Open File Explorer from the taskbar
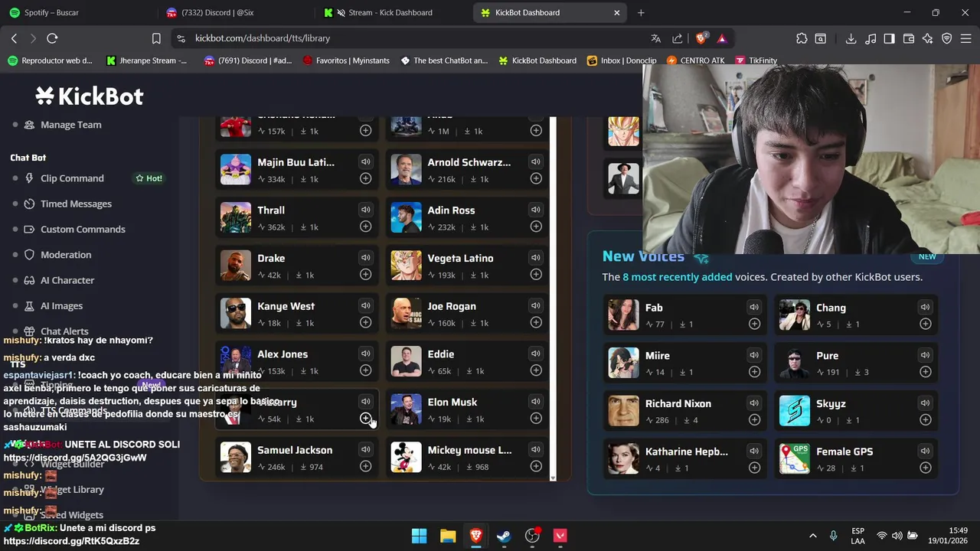The width and height of the screenshot is (980, 551). point(448,536)
